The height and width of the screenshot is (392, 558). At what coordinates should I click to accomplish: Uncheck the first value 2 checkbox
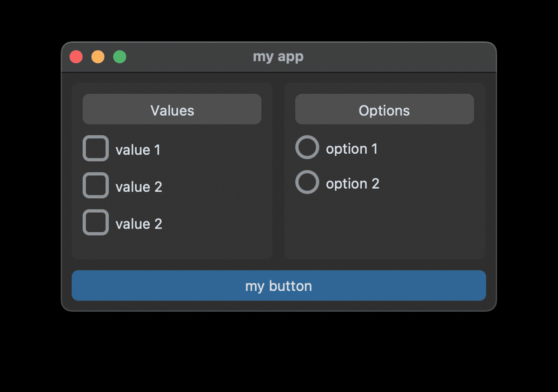pos(95,185)
